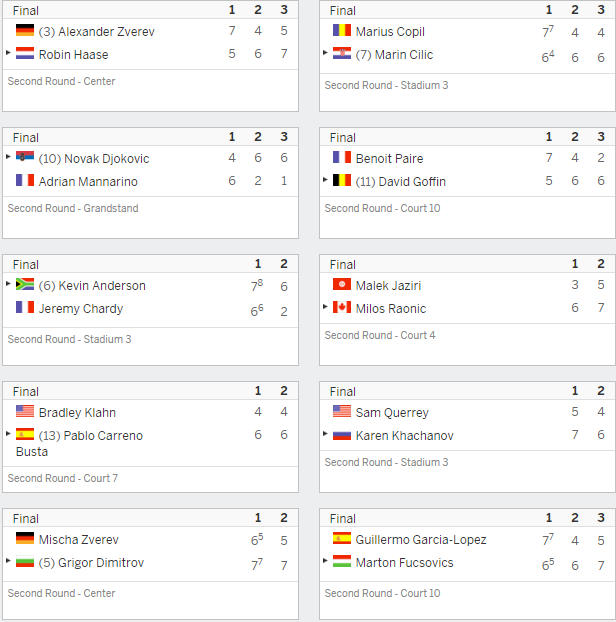Click the Belgian flag beside David Goffin

point(342,180)
